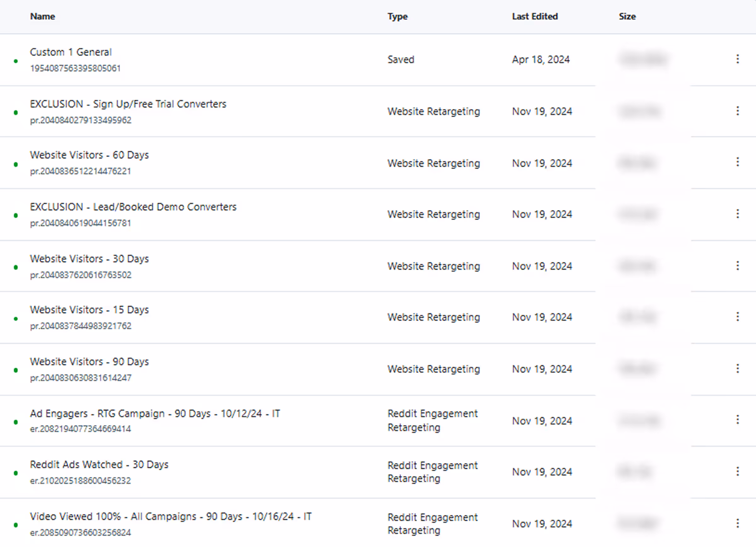Viewport: 756px width, 547px height.
Task: Sort the list by Size column
Action: tap(627, 16)
